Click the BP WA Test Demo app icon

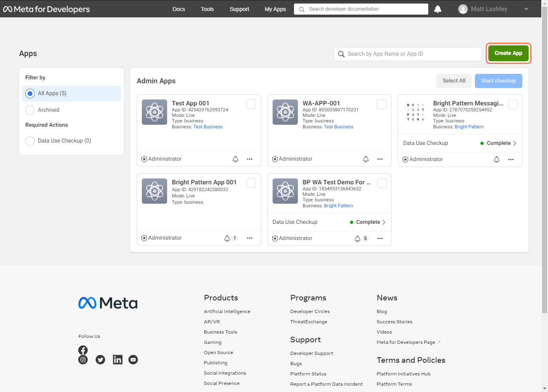point(285,191)
